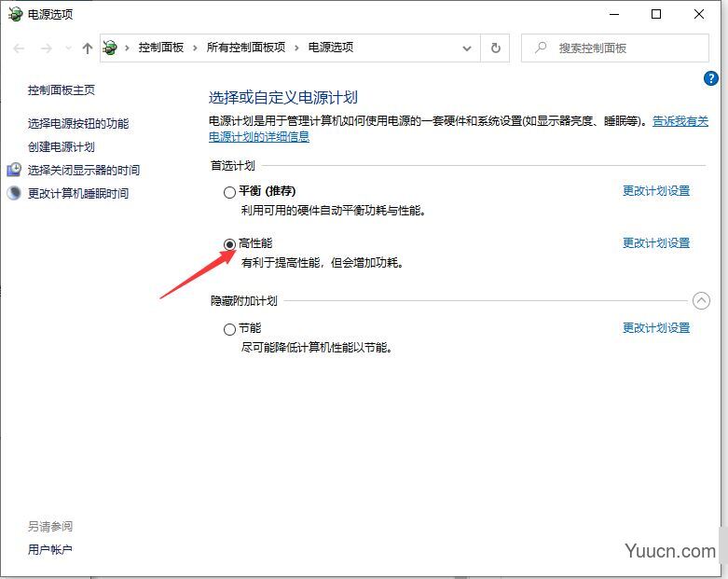728x579 pixels.
Task: Open 选择电源按钮的功能 link
Action: [x=78, y=123]
